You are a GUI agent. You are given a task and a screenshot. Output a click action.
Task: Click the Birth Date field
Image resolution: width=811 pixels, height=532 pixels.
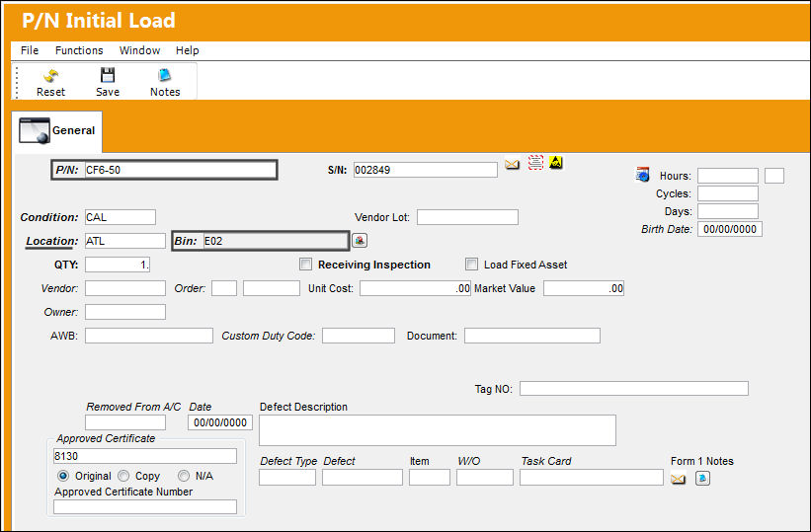pos(730,229)
